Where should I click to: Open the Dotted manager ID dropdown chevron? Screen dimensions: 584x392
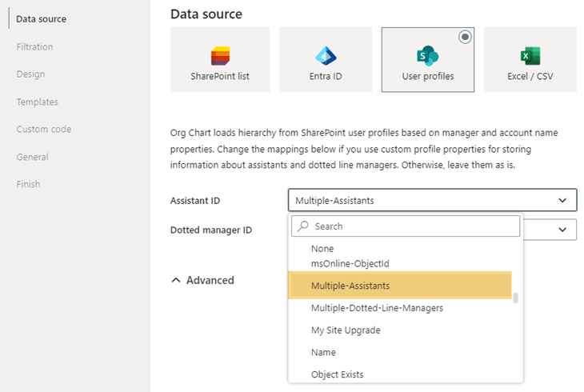562,230
